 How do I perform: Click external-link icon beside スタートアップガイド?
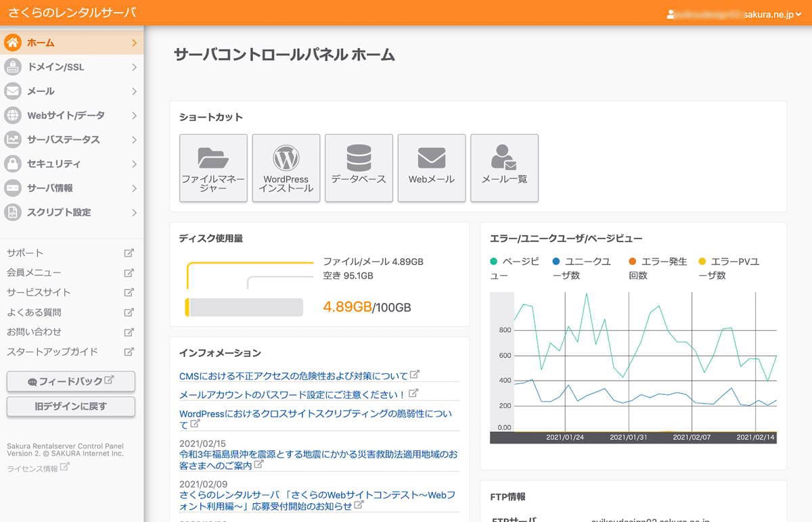[129, 352]
